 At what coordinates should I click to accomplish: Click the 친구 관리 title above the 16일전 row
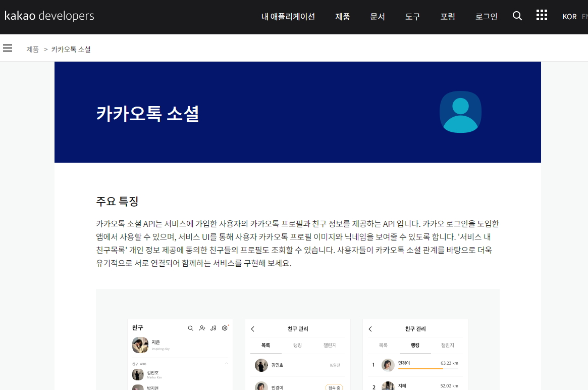click(298, 329)
